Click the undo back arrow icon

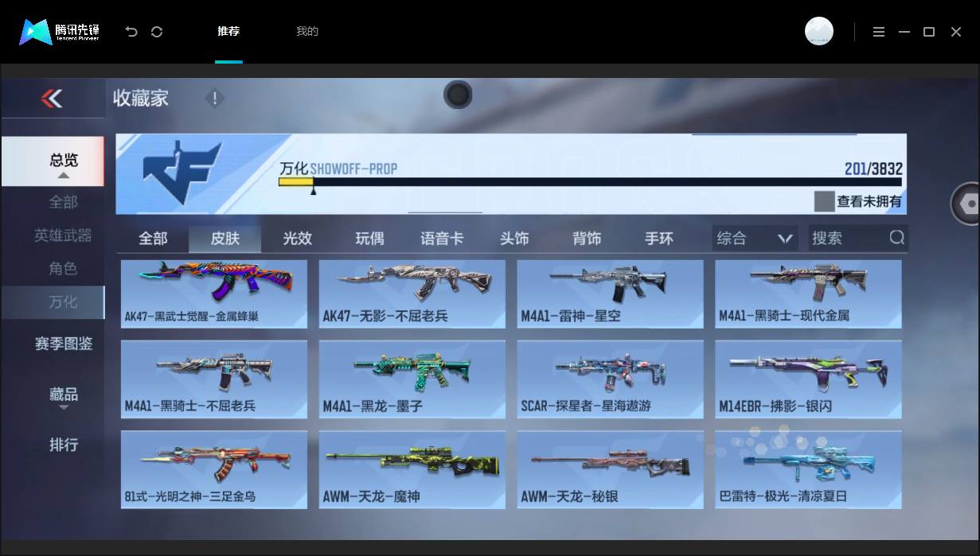point(131,32)
